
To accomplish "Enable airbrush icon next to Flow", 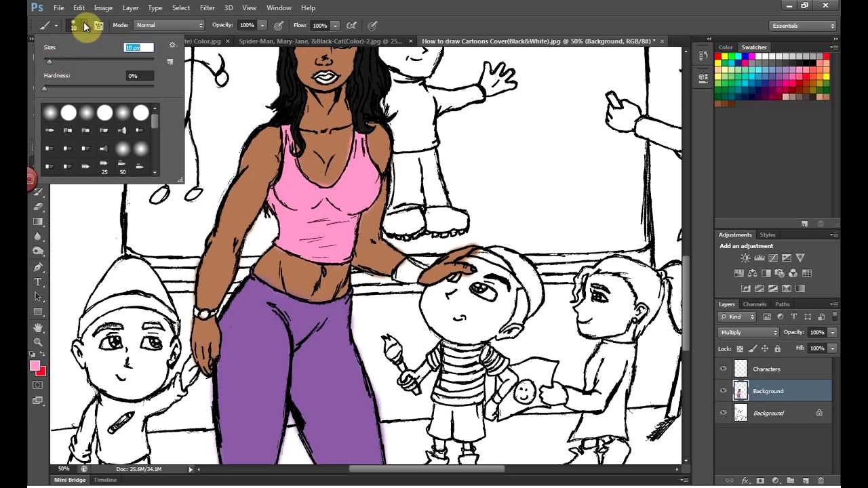I will pos(351,26).
